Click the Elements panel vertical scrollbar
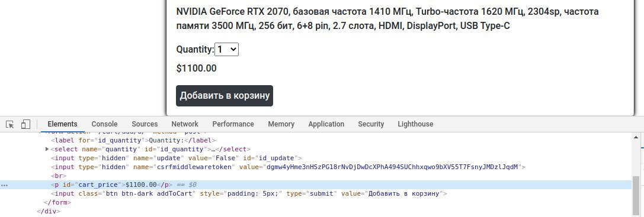 636,195
